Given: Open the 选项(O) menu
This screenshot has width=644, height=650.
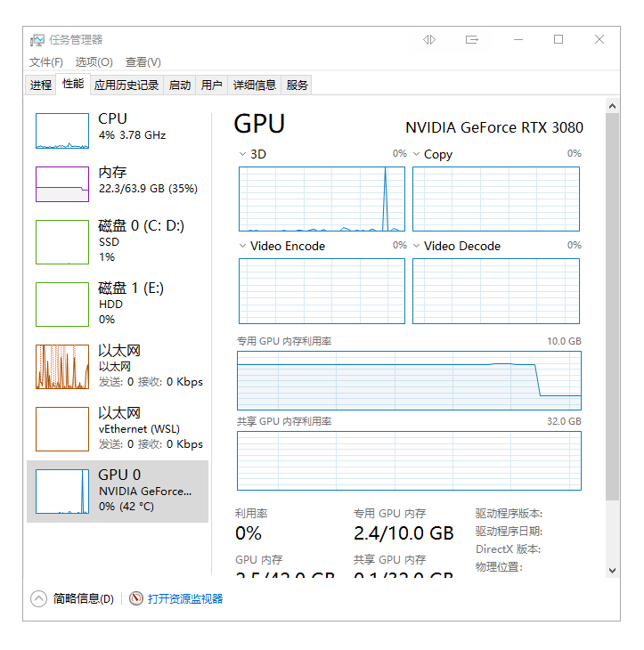Looking at the screenshot, I should pyautogui.click(x=94, y=62).
